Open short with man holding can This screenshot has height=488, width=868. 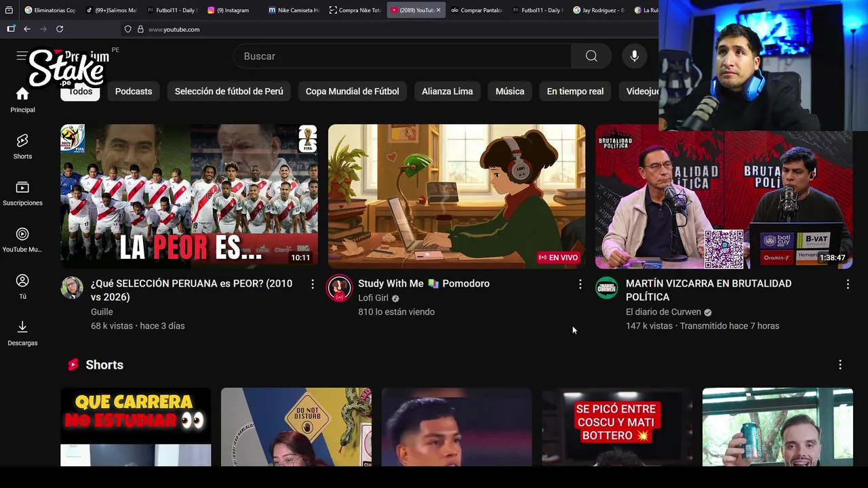click(778, 427)
